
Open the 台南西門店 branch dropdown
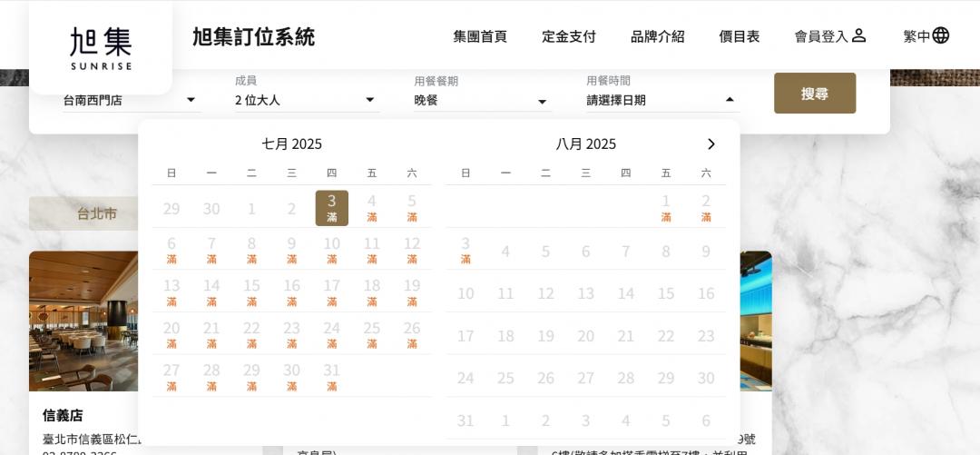pos(131,100)
